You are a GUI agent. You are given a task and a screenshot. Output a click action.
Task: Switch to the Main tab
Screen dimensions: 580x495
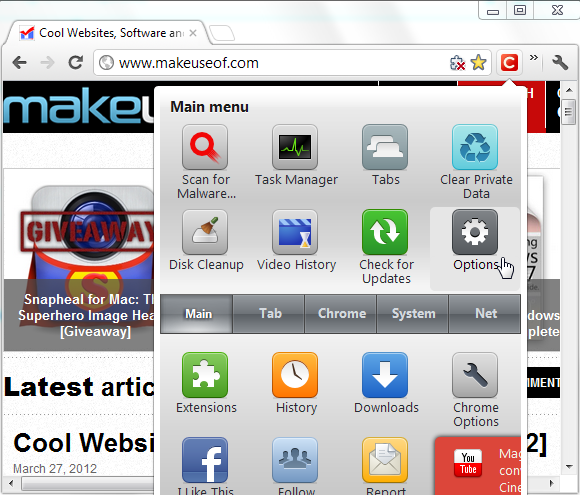196,314
